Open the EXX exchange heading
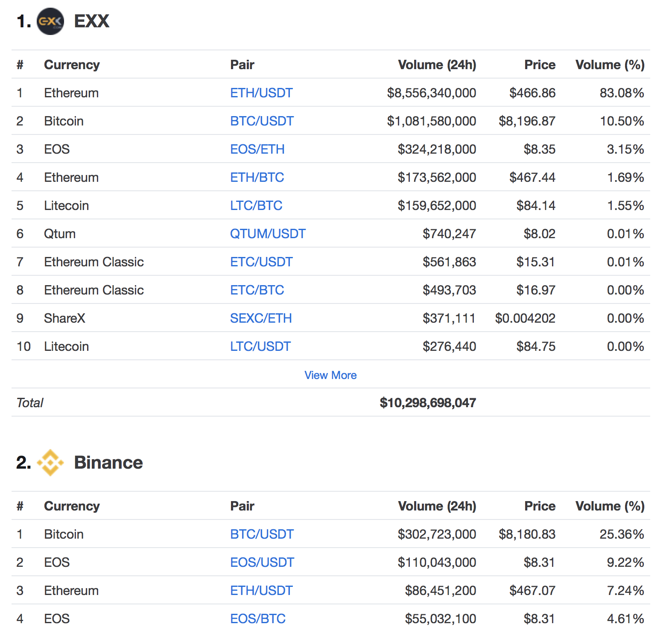The height and width of the screenshot is (630, 672). tap(92, 21)
